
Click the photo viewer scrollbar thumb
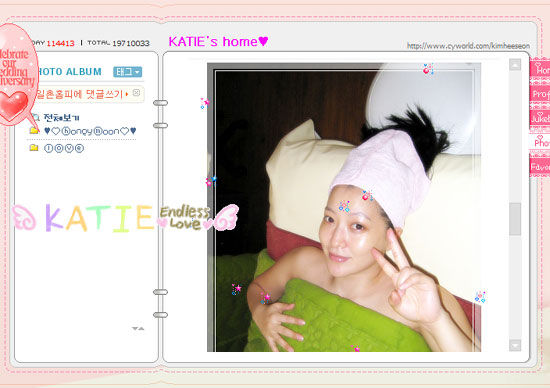coord(515,219)
